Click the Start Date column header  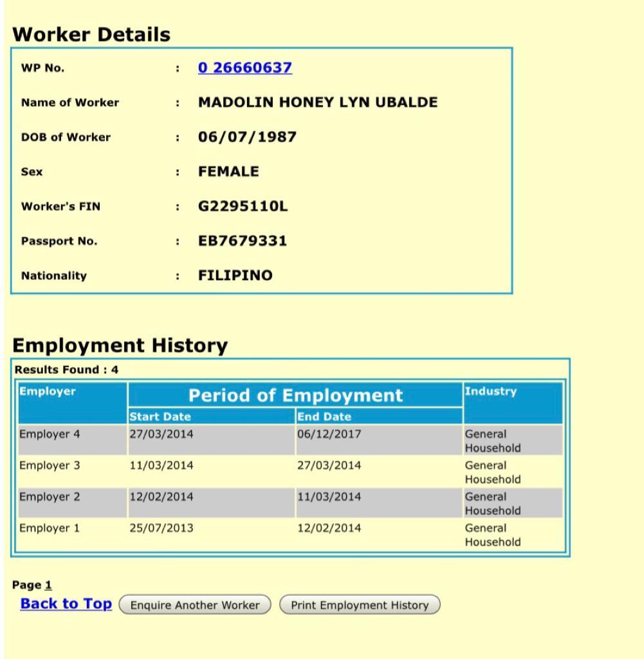160,416
